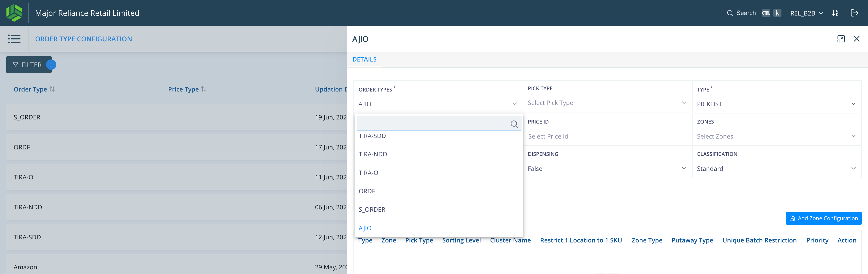Click Unique Batch Restriction column header
The width and height of the screenshot is (868, 274).
click(759, 240)
